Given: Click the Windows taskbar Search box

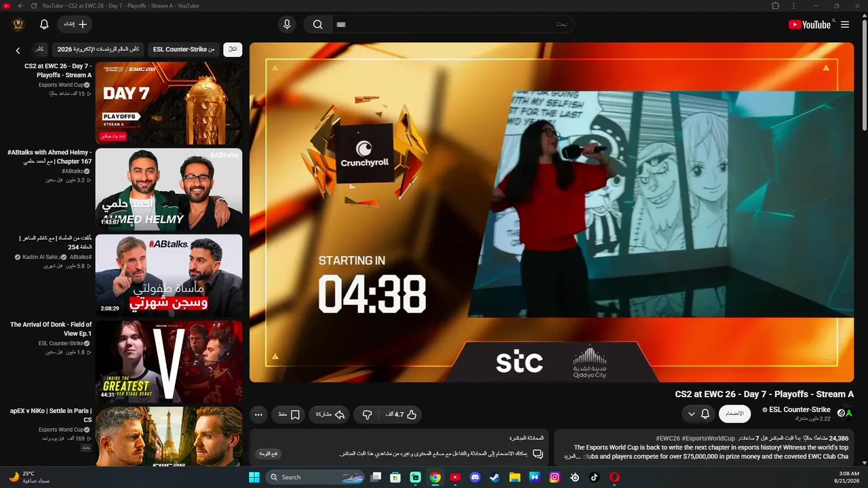Looking at the screenshot, I should pos(314,477).
